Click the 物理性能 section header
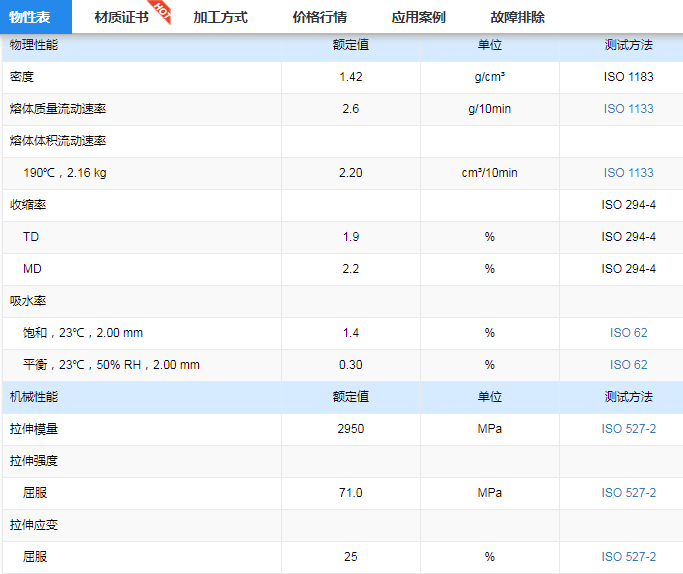 pyautogui.click(x=34, y=45)
